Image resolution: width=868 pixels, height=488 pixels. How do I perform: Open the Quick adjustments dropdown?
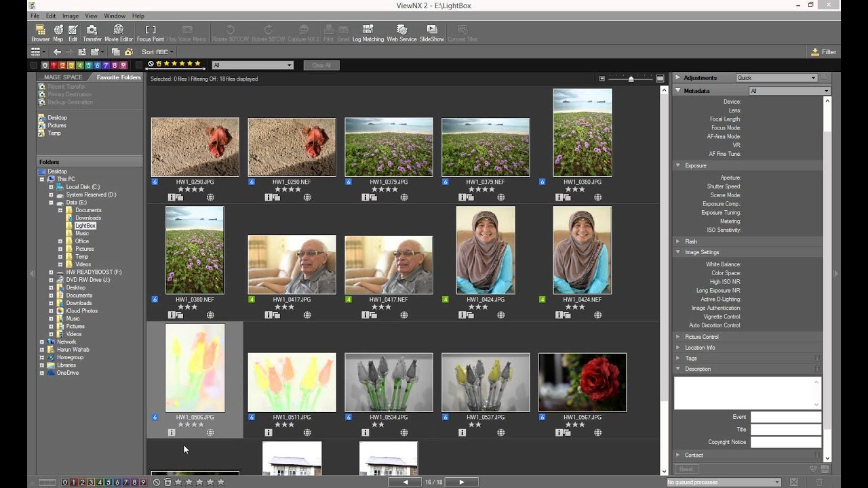[x=776, y=78]
